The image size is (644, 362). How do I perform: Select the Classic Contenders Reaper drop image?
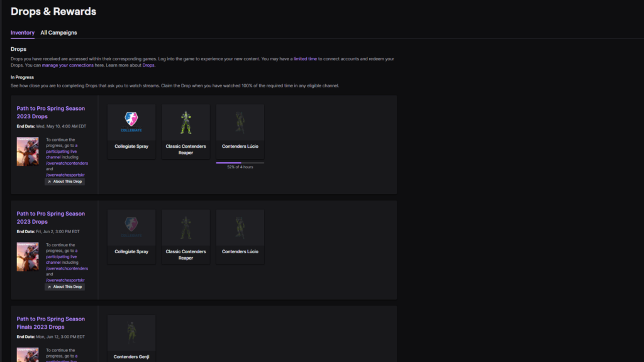[186, 122]
